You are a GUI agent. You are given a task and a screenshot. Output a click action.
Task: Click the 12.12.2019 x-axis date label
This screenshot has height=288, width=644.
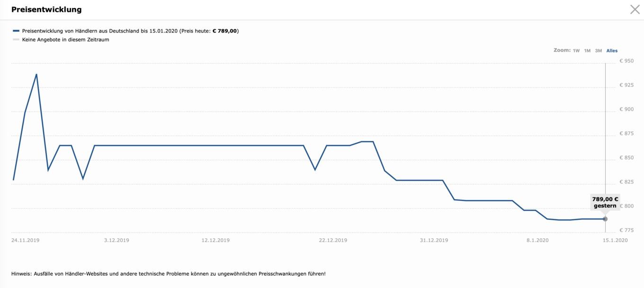click(215, 240)
